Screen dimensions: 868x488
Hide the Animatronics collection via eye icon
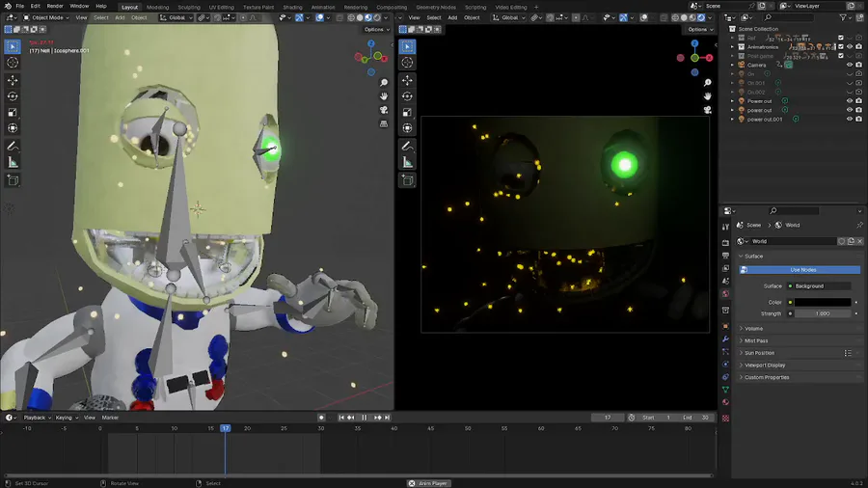(x=850, y=46)
